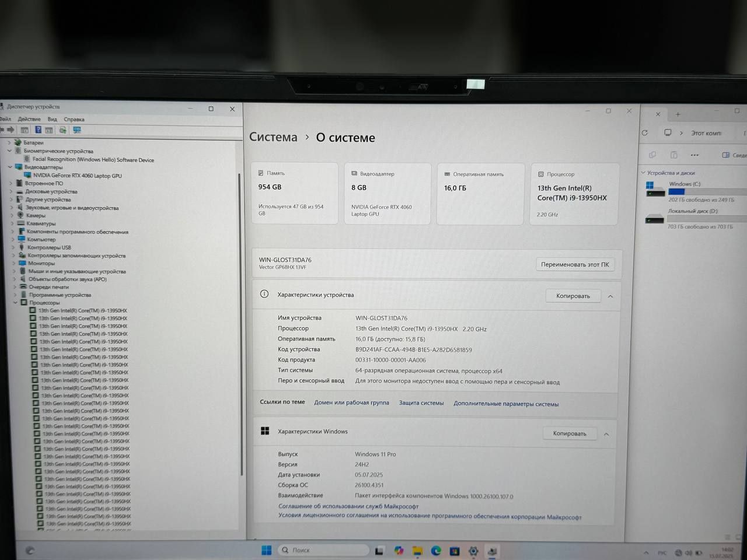The image size is (747, 560).
Task: Open the Справка menu
Action: pos(74,119)
